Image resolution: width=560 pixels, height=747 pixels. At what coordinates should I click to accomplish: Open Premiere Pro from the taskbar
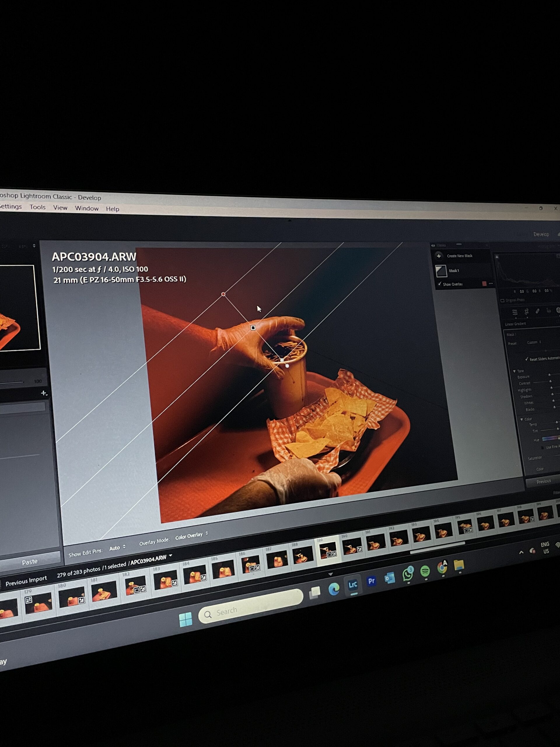coord(371,581)
